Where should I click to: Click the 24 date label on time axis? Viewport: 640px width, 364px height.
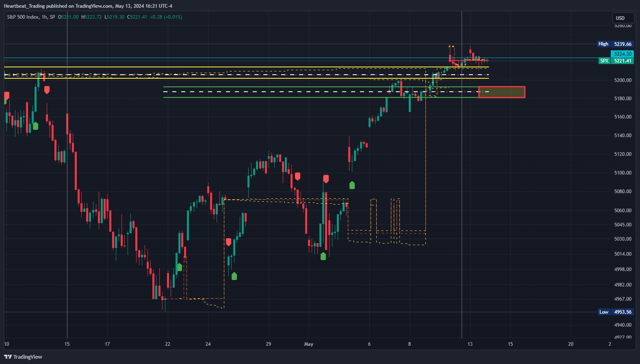tap(208, 344)
